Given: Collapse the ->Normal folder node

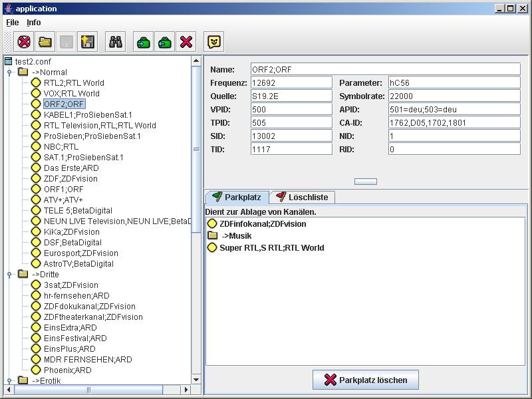Looking at the screenshot, I should (10, 72).
